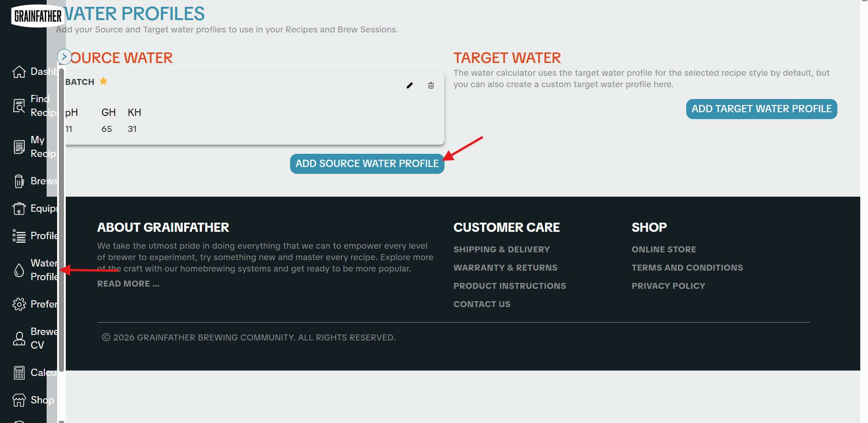The height and width of the screenshot is (423, 868).
Task: Click the copyright notice text
Action: coord(249,338)
